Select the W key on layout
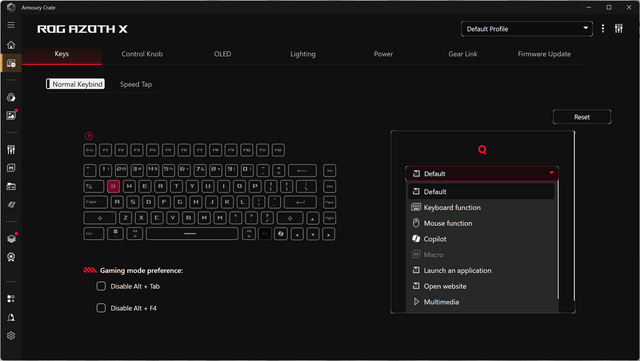 click(129, 186)
